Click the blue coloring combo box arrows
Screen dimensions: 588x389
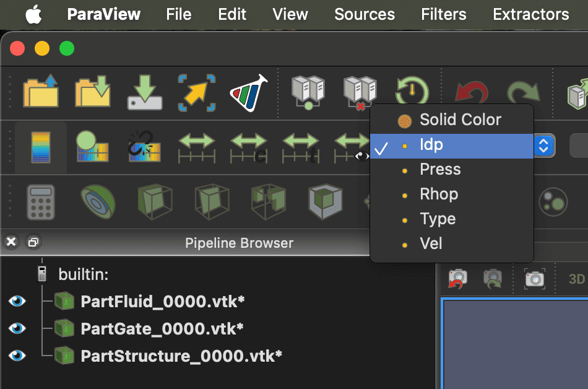coord(543,146)
